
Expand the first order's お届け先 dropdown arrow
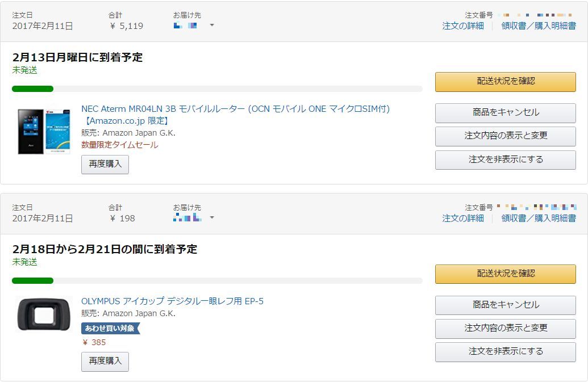(x=212, y=25)
